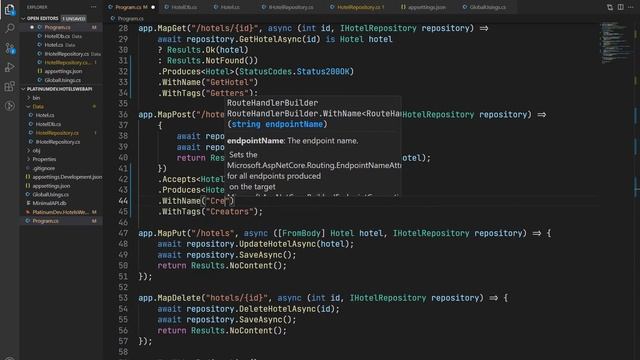Open the Extensions view
The width and height of the screenshot is (640, 360).
click(9, 87)
